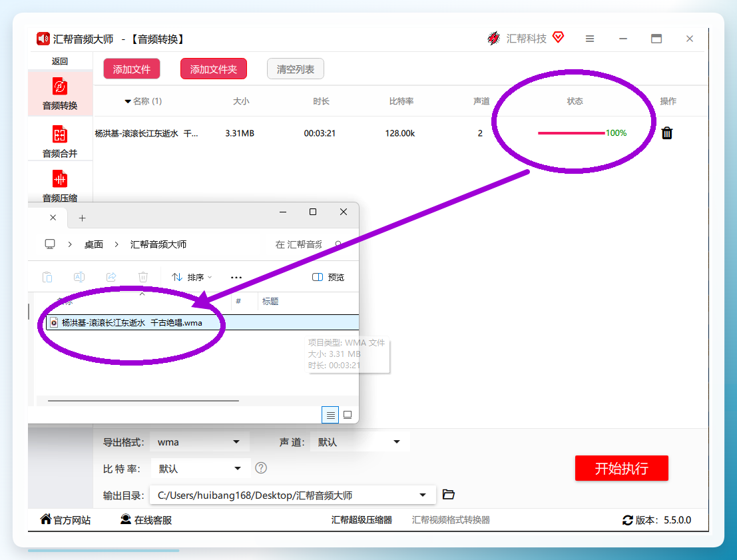Open the 汇帮超级压缩器 link
This screenshot has height=560, width=737.
coord(362,519)
